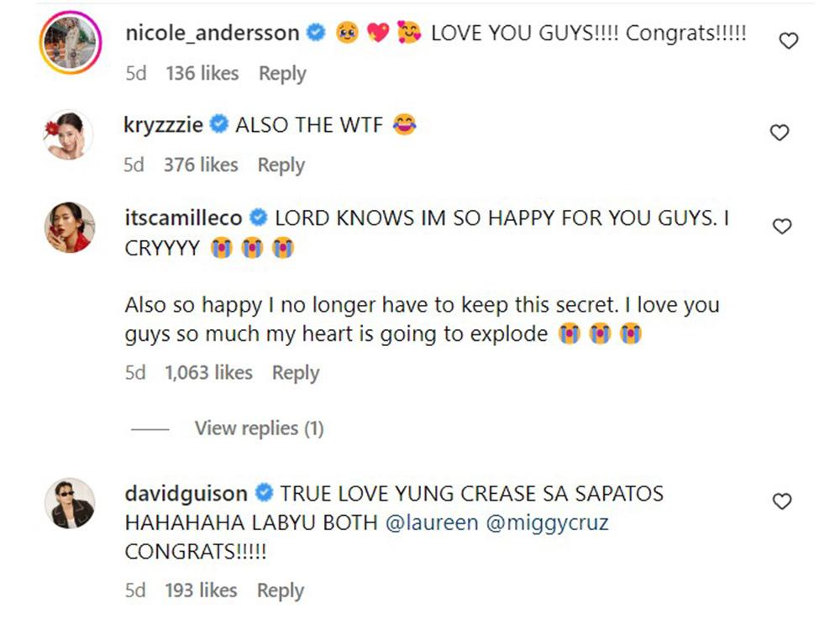Open the @laureen mention link
Screen dimensions: 840x630
click(432, 522)
